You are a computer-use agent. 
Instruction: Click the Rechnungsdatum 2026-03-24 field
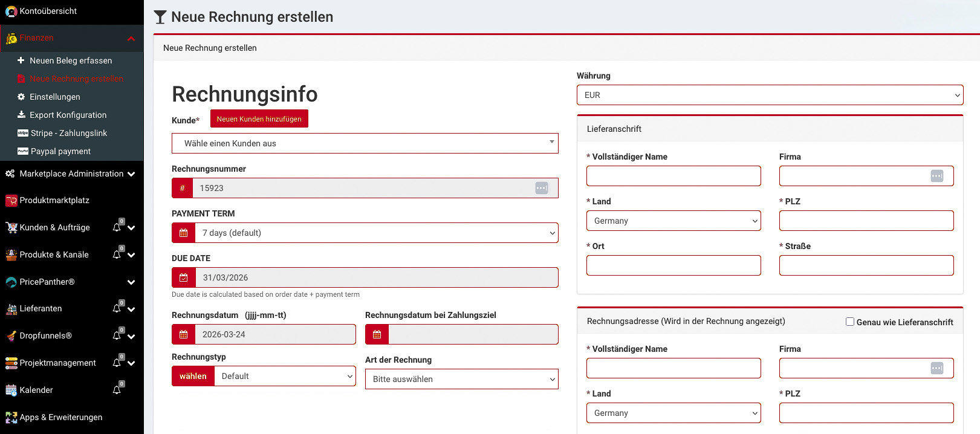275,334
